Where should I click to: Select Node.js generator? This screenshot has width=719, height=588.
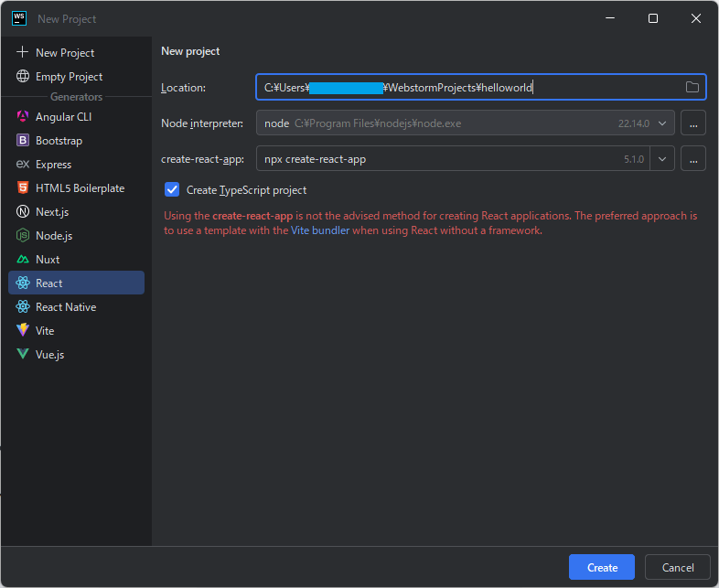(76, 236)
